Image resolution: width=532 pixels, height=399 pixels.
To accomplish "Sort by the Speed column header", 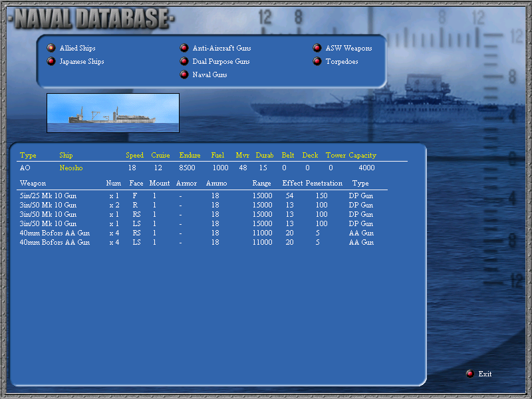I will point(134,155).
